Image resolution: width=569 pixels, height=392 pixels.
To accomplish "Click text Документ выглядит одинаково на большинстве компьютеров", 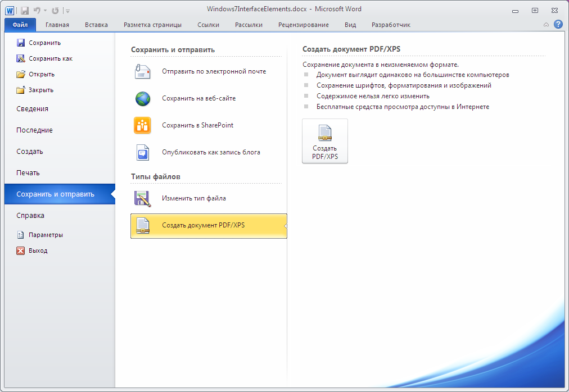I will click(x=413, y=75).
